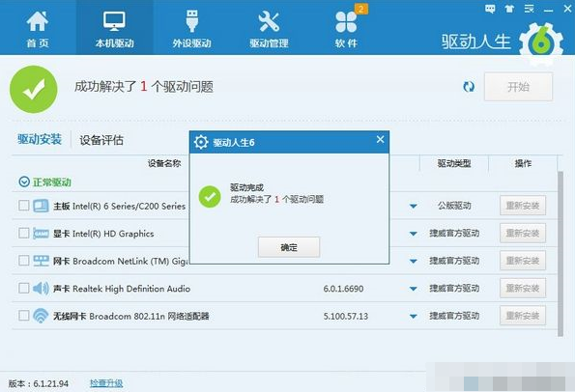
Task: Click the feedback chat bubble icon
Action: 490,9
